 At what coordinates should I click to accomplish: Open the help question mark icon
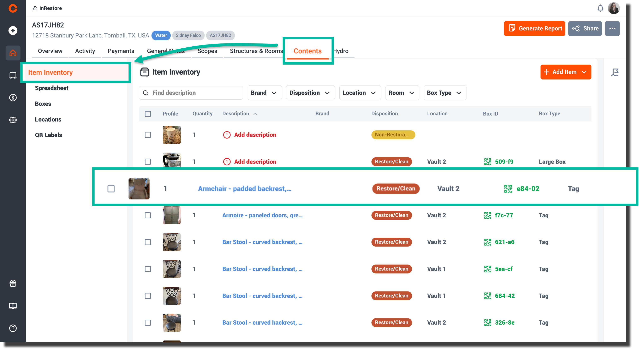[13, 328]
